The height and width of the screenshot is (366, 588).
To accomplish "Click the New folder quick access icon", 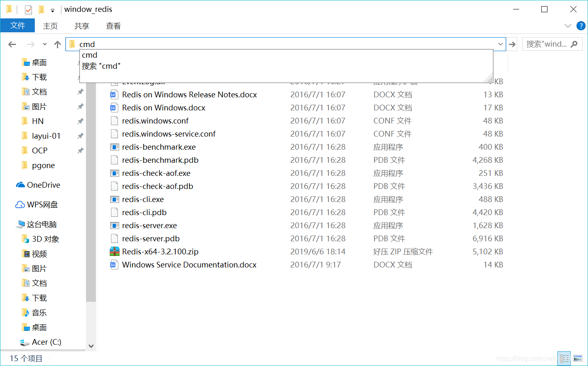I will click(41, 9).
